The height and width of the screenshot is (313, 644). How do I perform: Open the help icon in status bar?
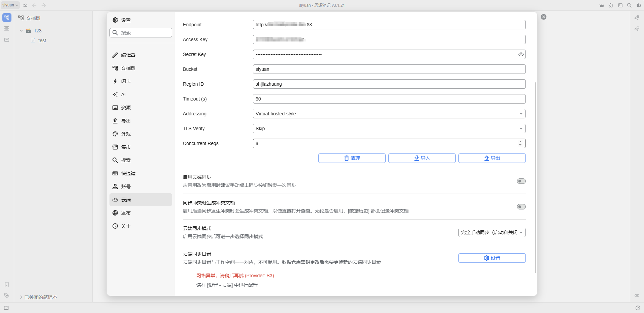(638, 308)
